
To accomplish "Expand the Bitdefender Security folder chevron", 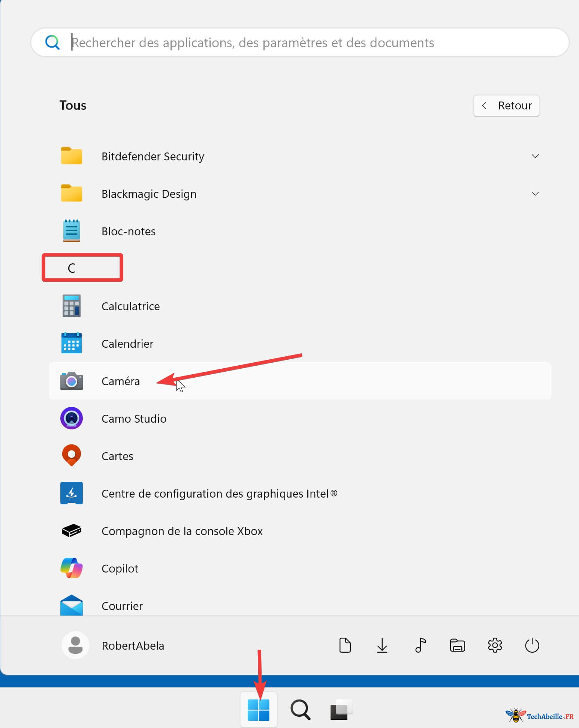I will pyautogui.click(x=535, y=156).
